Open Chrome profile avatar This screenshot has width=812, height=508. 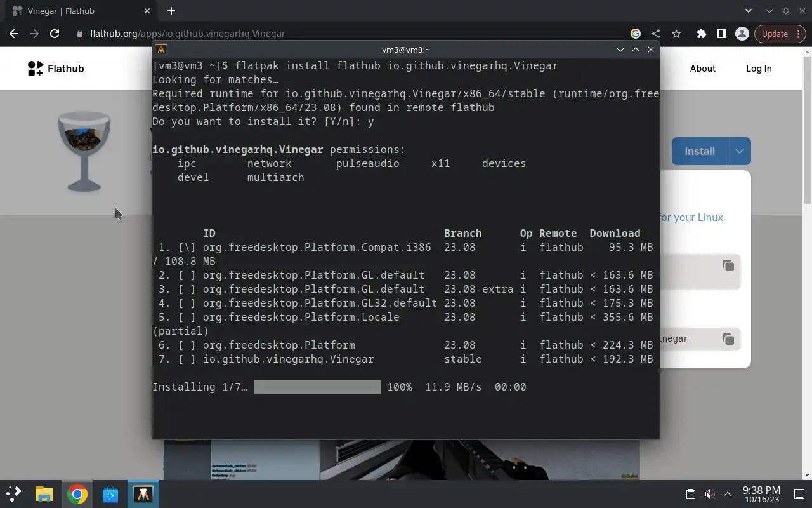pos(742,34)
